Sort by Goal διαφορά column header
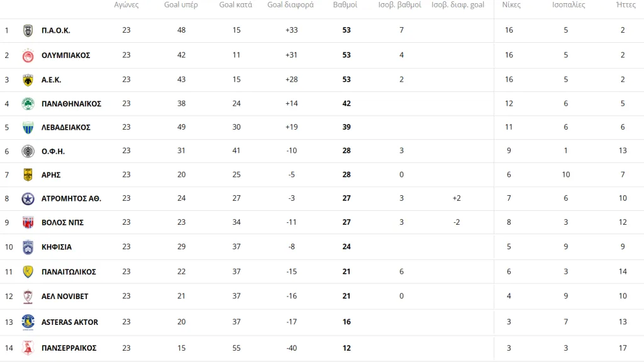The image size is (644, 362). [291, 5]
